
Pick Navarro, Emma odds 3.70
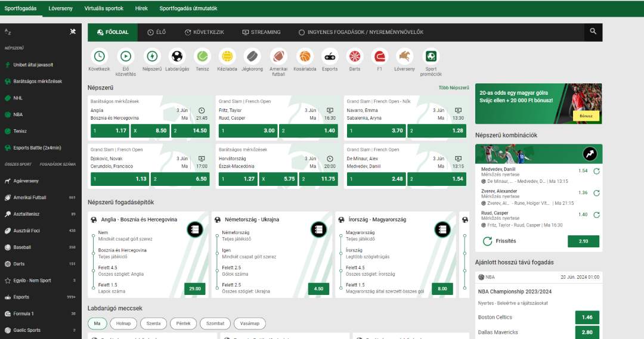pyautogui.click(x=376, y=130)
